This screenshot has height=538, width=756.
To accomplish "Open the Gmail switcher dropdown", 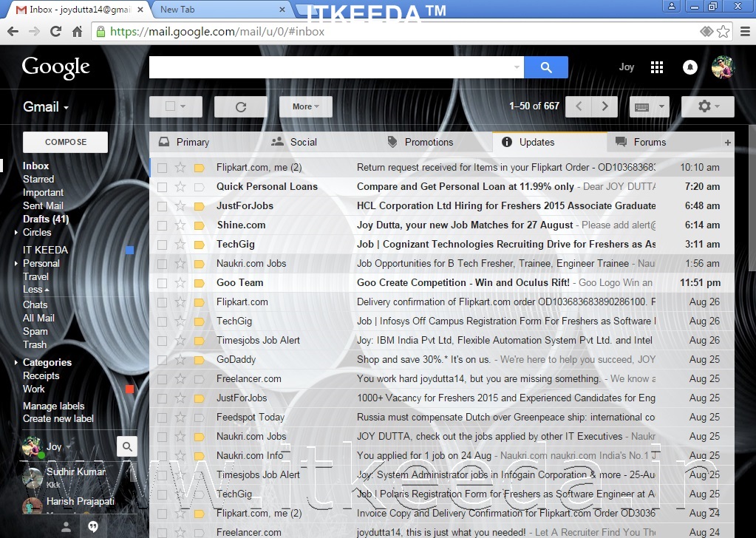I will click(46, 107).
